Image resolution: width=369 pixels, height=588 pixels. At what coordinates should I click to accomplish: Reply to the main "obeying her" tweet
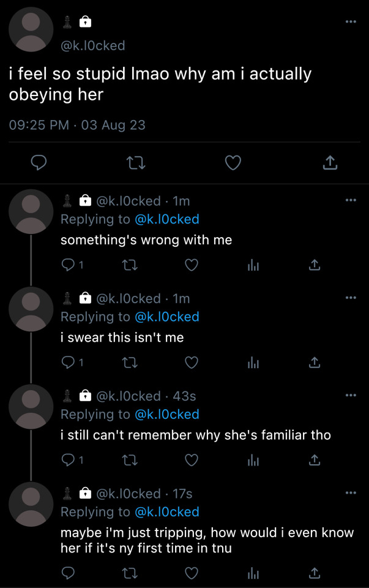coord(39,162)
